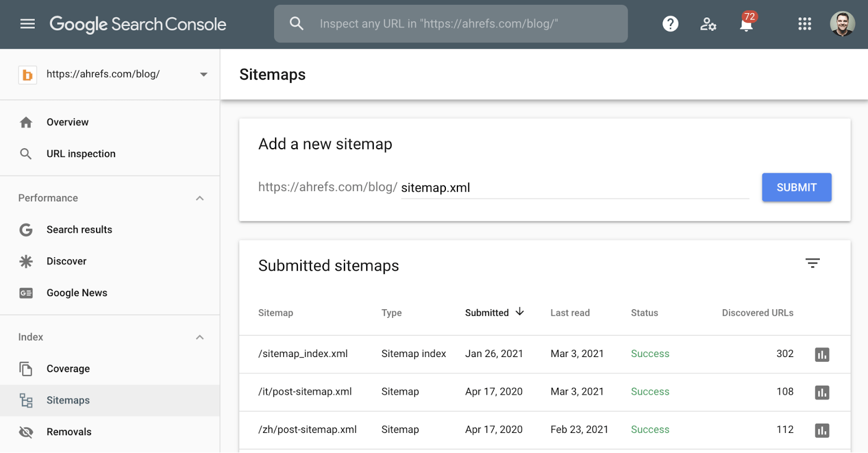
Task: Open notifications bell with 72 alerts
Action: (x=746, y=24)
